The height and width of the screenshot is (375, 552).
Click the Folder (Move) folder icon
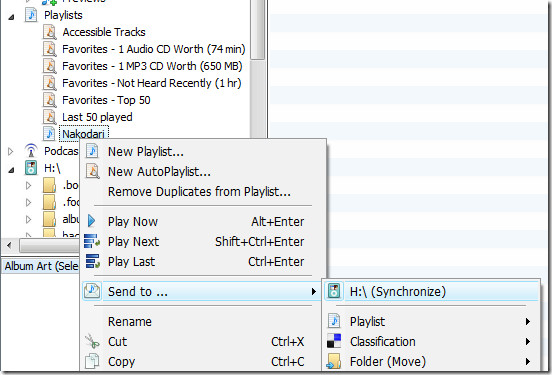click(334, 361)
